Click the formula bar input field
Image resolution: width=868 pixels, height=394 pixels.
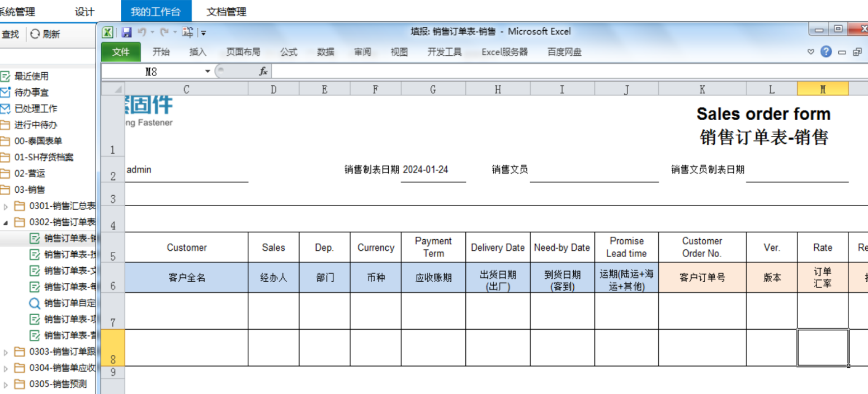coord(559,72)
